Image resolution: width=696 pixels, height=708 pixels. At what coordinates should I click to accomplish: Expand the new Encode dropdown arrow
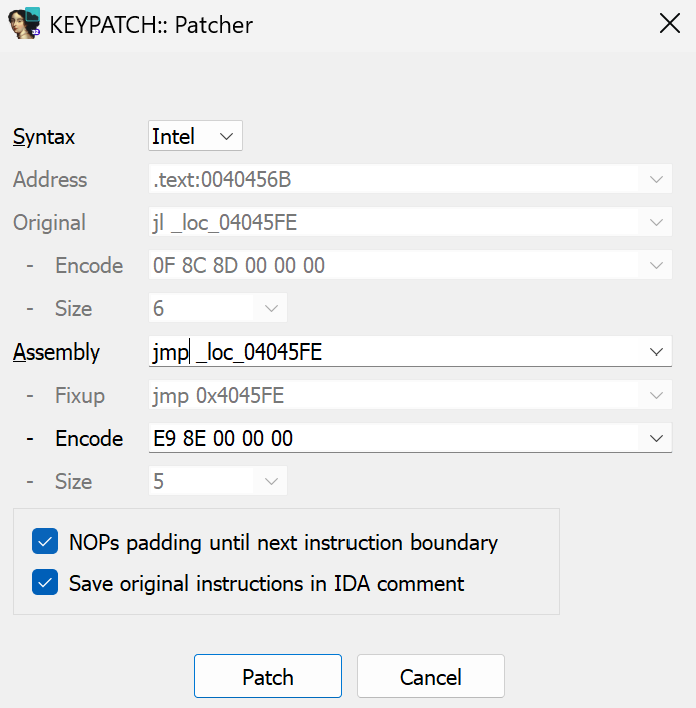click(656, 438)
